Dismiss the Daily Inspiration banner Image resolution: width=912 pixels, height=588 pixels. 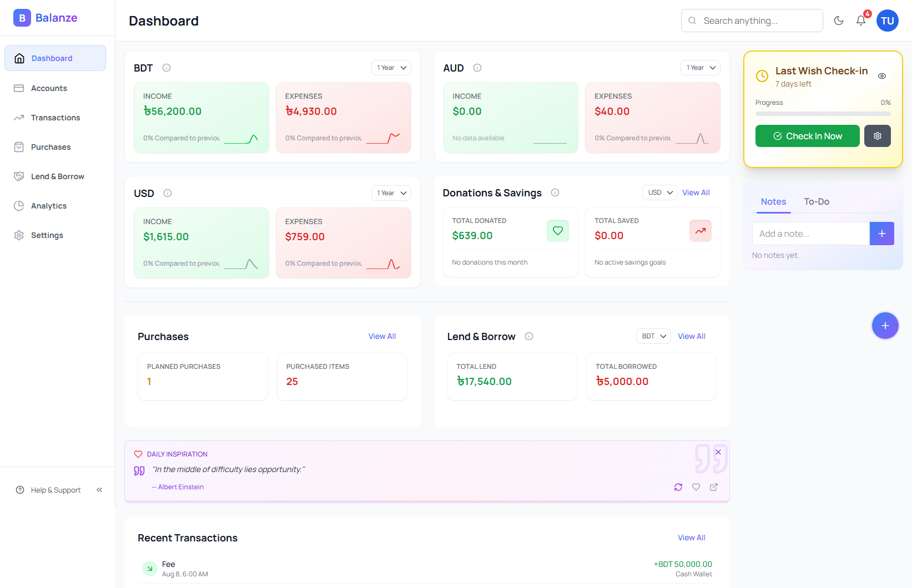click(718, 452)
